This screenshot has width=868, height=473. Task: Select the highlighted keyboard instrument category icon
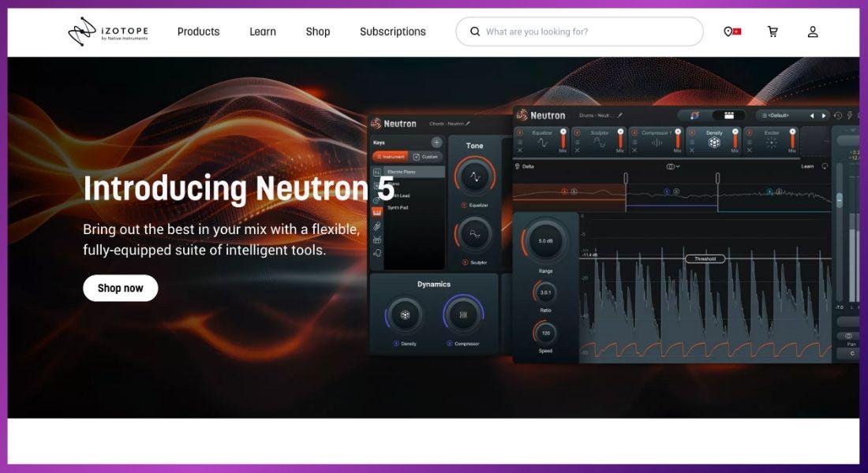[377, 212]
